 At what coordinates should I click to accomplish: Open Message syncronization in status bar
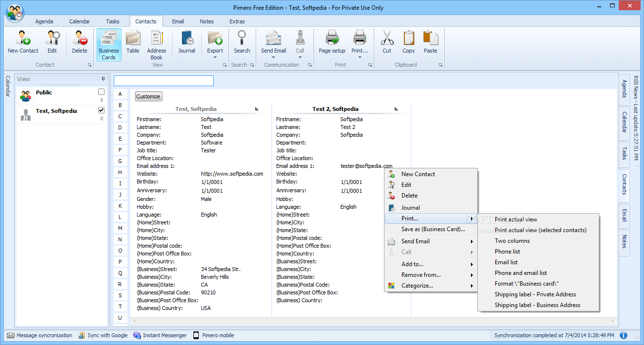(x=39, y=335)
